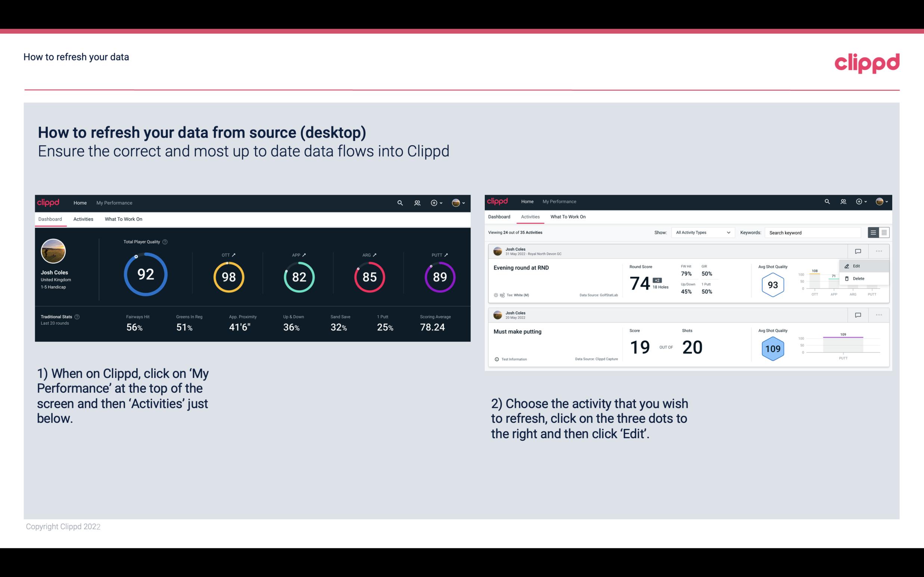The width and height of the screenshot is (924, 577).
Task: Click Delete option in context menu
Action: 859,278
